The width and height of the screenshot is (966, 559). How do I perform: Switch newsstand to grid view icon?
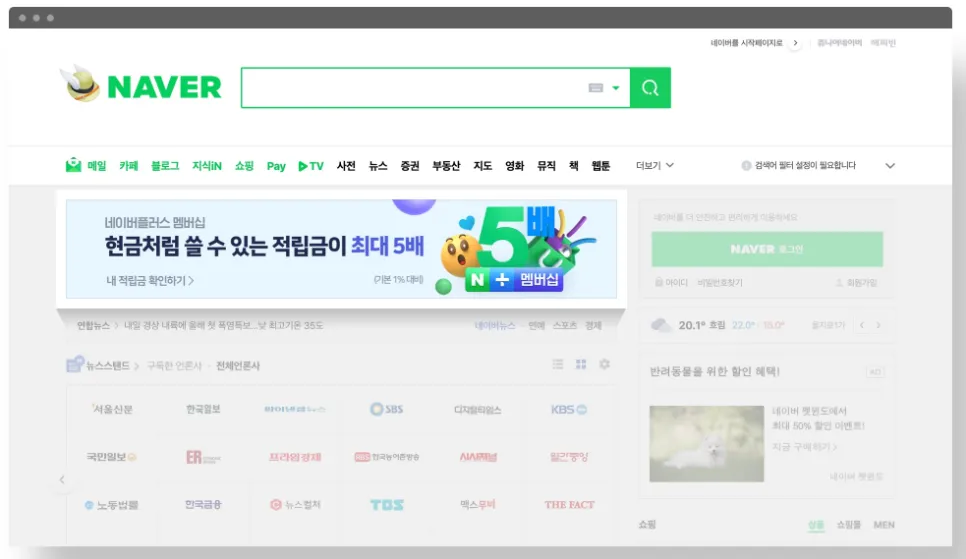581,364
